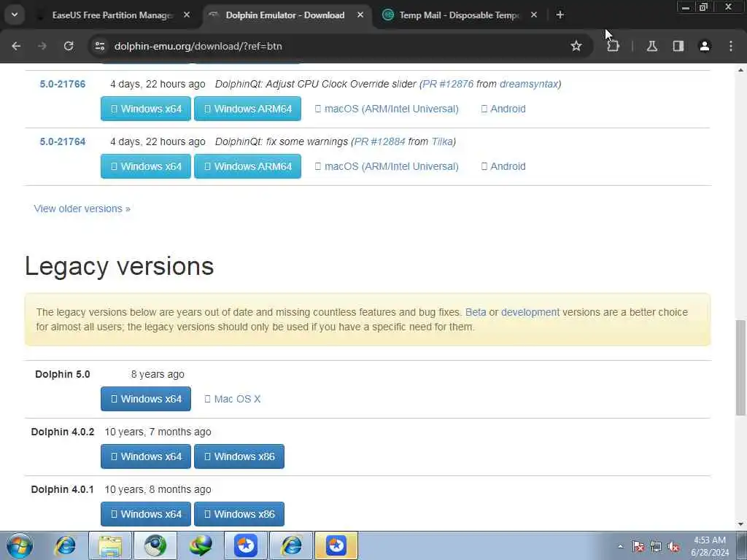The width and height of the screenshot is (747, 560).
Task: Switch to EaseUS Free Partition Manager tab
Action: click(x=112, y=15)
